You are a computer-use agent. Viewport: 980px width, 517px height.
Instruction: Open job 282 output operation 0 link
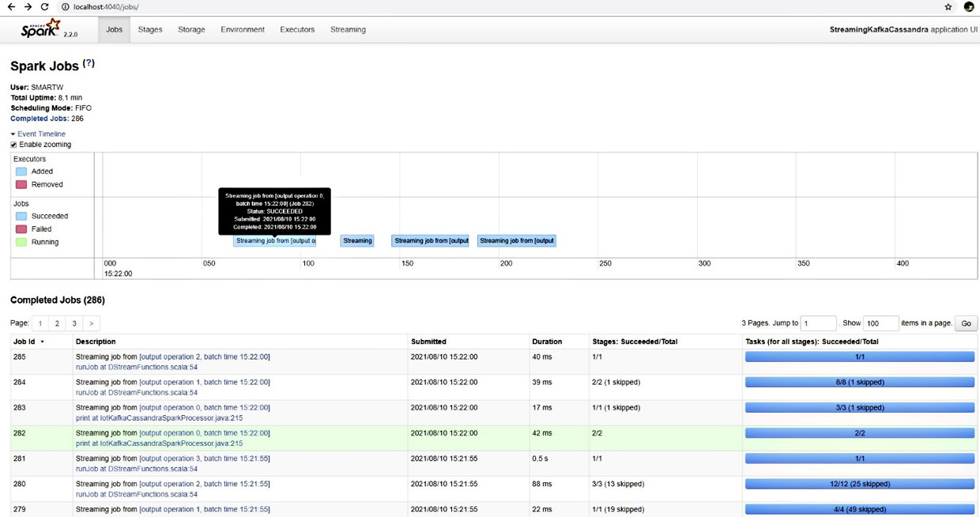[x=205, y=433]
